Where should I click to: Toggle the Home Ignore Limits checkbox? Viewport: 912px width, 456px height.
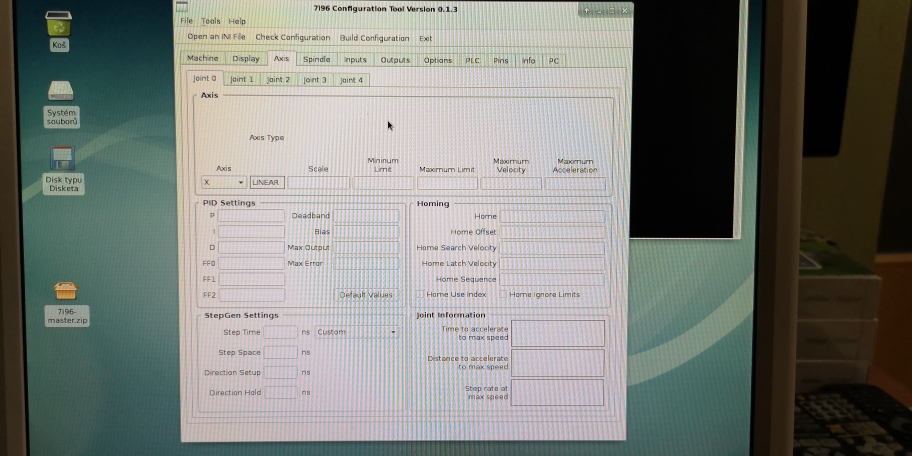click(504, 295)
